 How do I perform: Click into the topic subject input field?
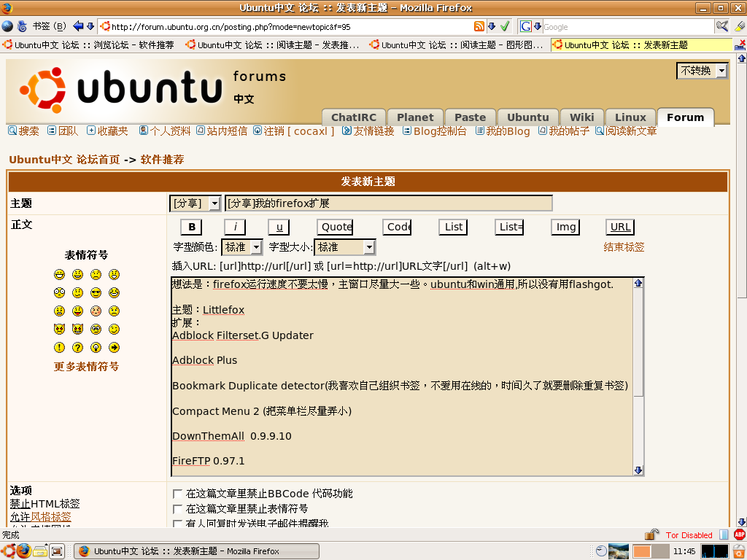click(x=388, y=203)
